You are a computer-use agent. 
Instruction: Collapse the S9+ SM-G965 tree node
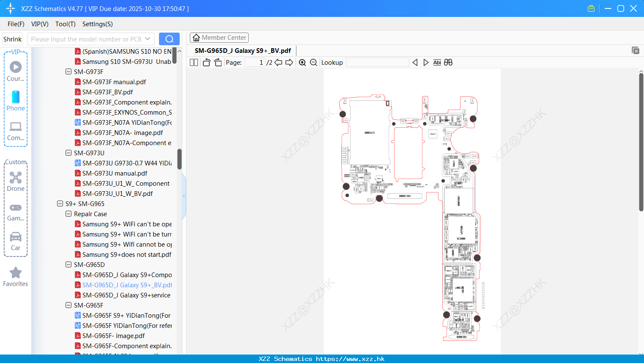click(60, 204)
